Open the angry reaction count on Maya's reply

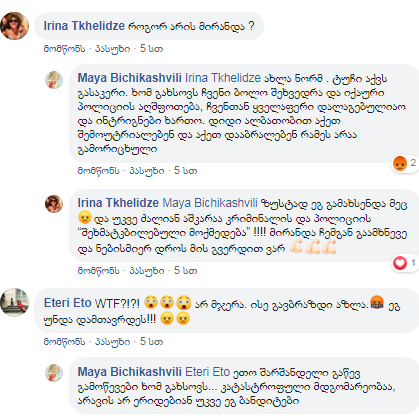(x=405, y=163)
